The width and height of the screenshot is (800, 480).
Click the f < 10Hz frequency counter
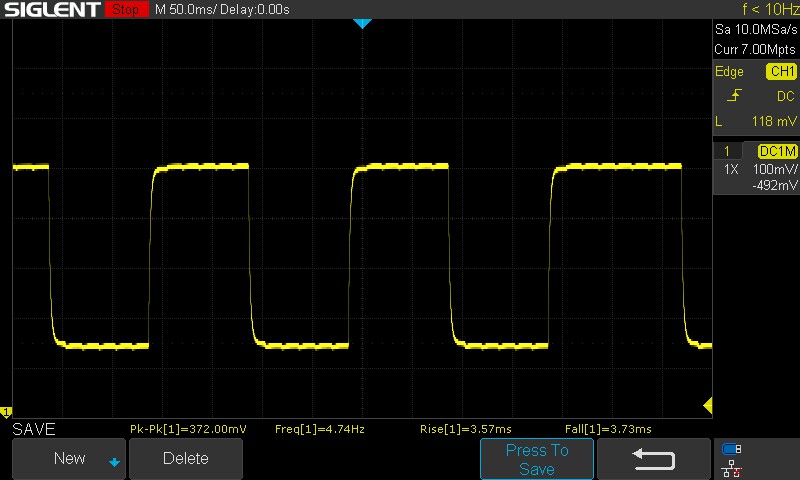(x=771, y=9)
